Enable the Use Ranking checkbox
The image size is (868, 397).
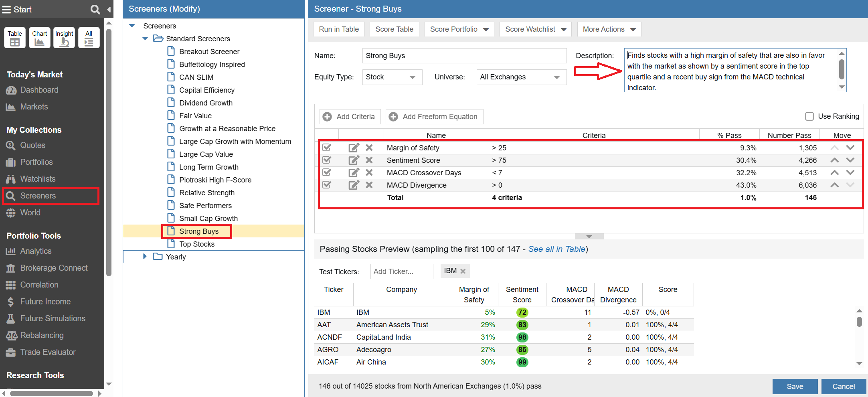tap(809, 116)
